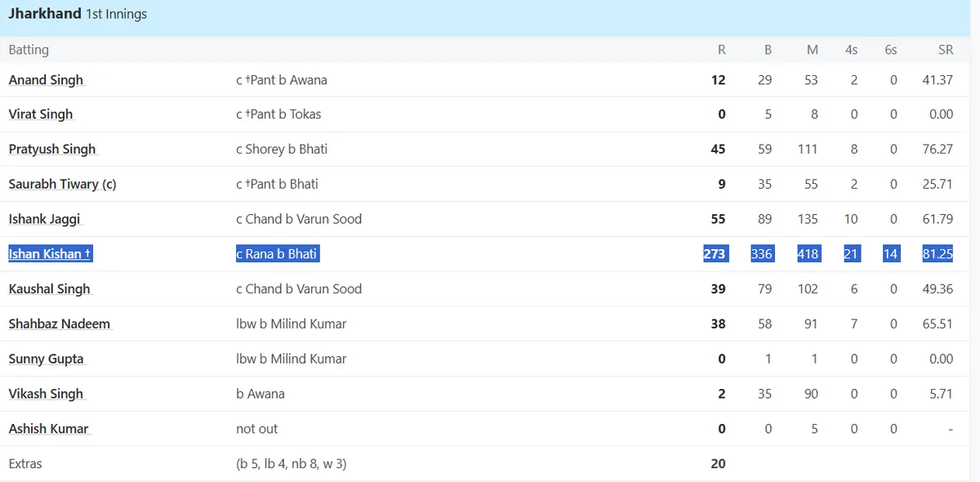Open Saurabh Tiwary (c) profile
The image size is (980, 482).
63,185
